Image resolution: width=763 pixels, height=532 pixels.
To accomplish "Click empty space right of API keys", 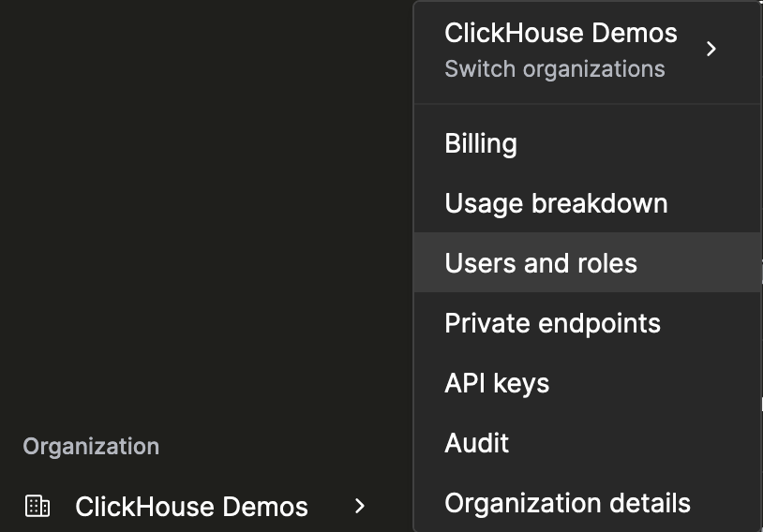I will (656, 383).
